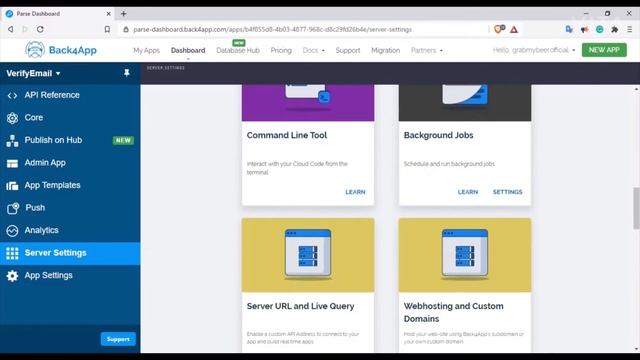Open the API Reference sidebar icon

[12, 96]
